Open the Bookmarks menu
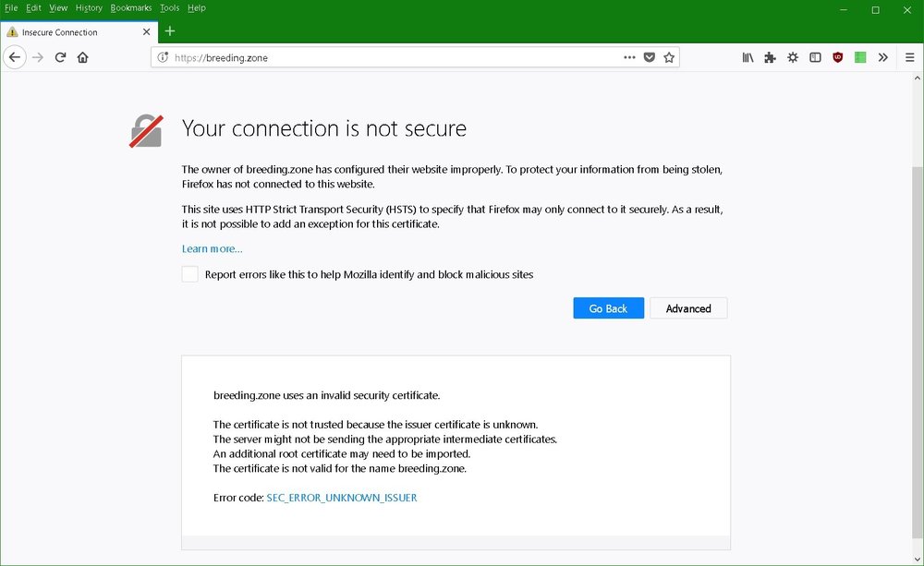 [130, 8]
